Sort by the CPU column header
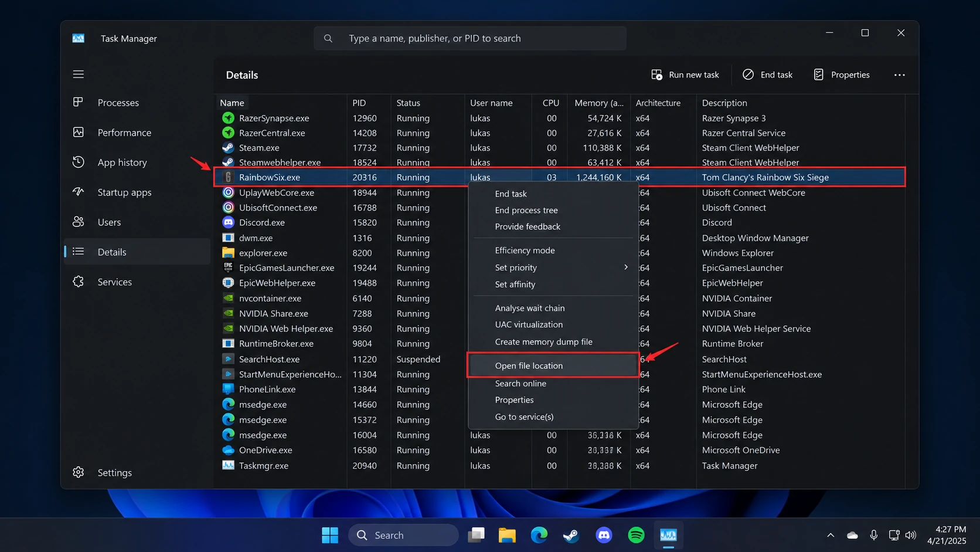This screenshot has height=552, width=980. pyautogui.click(x=550, y=103)
